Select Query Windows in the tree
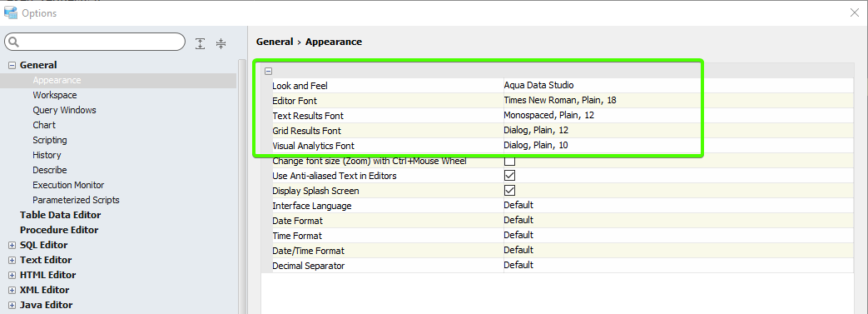The width and height of the screenshot is (868, 314). pyautogui.click(x=64, y=110)
